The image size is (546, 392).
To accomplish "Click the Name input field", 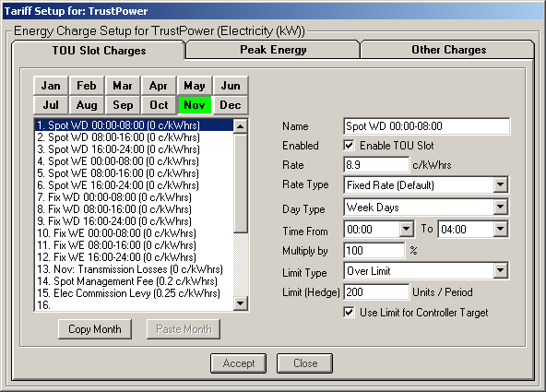I will pos(426,126).
